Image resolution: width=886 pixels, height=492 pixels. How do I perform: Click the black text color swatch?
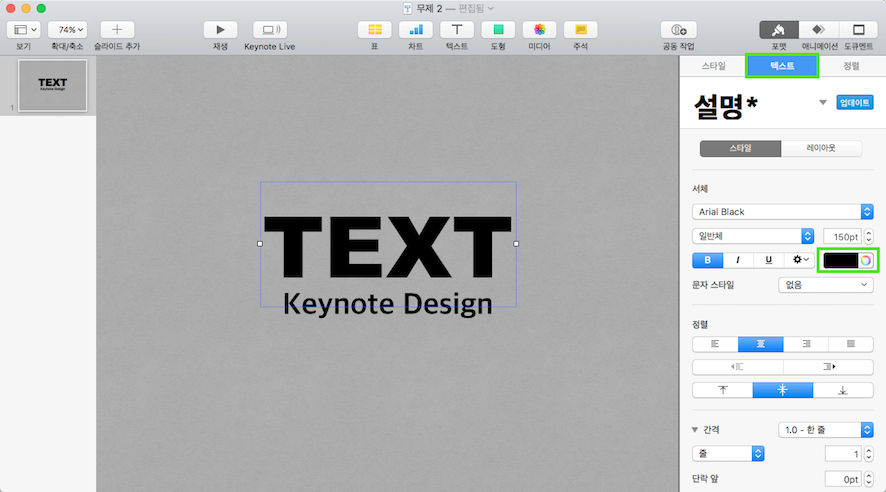point(841,260)
